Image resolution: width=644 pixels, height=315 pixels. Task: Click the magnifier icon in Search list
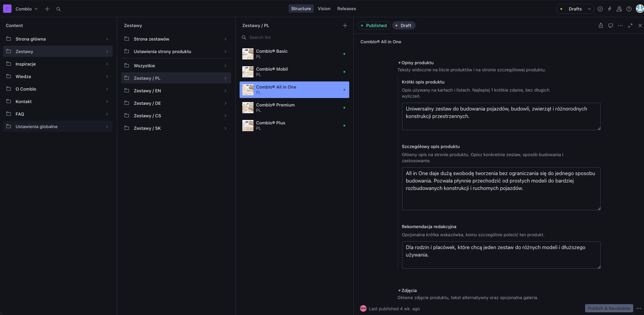pos(244,38)
